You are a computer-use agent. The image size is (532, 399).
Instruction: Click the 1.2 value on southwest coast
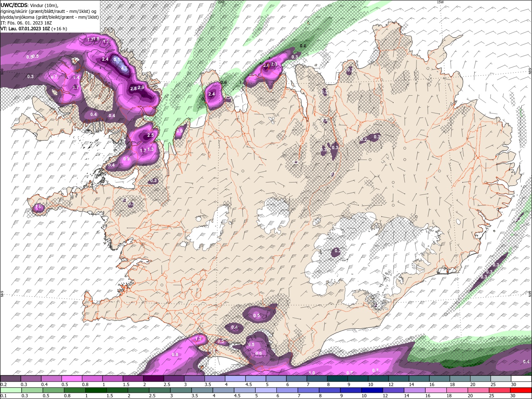[x=198, y=339]
